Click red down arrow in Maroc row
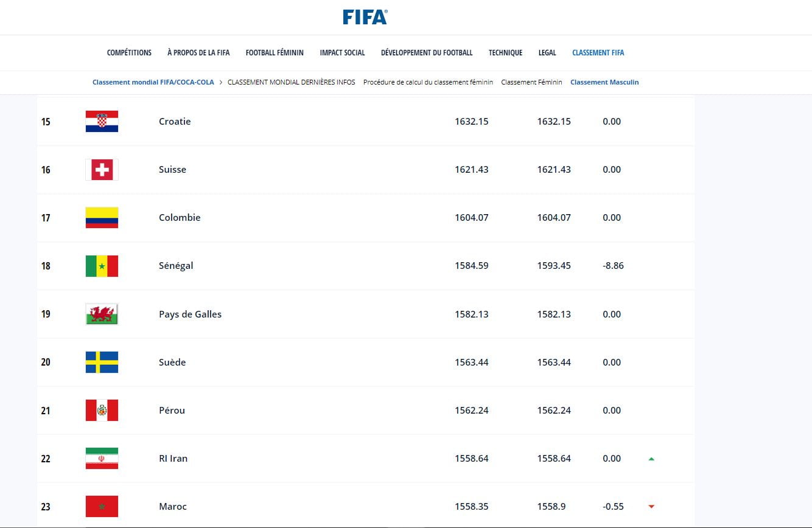Image resolution: width=812 pixels, height=528 pixels. 651,507
